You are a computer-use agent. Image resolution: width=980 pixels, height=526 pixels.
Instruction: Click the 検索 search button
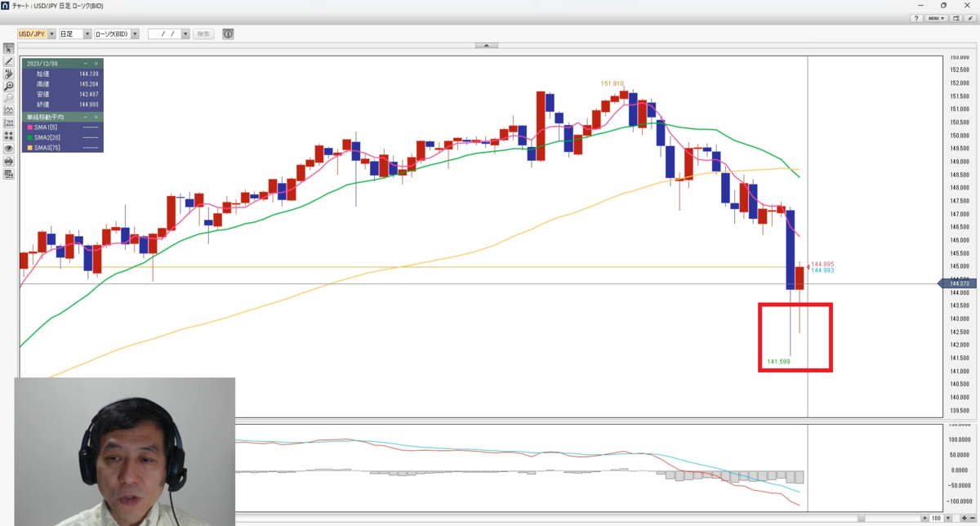tap(203, 34)
